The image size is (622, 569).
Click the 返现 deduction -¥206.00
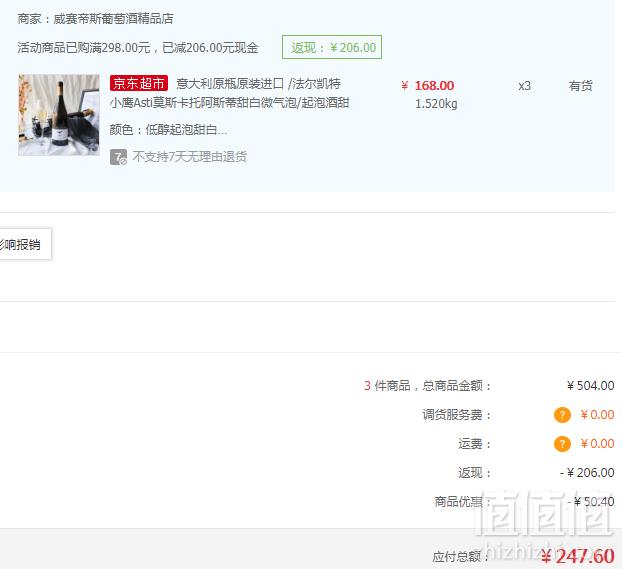[587, 473]
